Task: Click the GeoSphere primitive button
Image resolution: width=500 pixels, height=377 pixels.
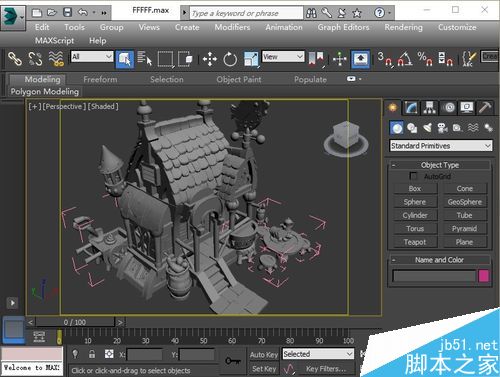Action: [465, 202]
